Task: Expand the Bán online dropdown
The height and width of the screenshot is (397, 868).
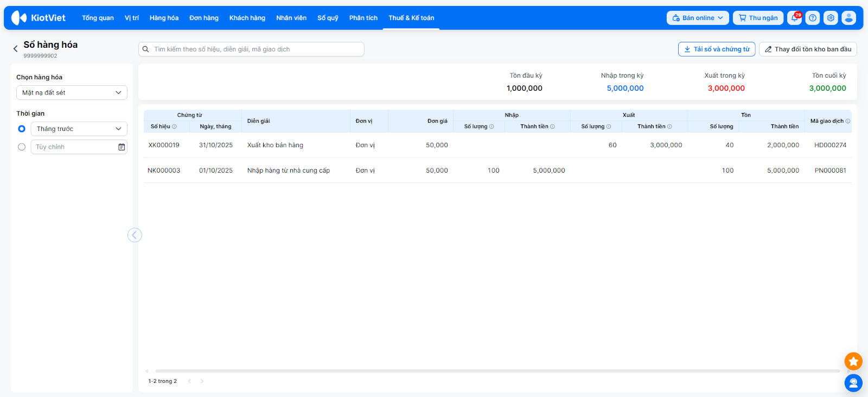Action: point(698,18)
